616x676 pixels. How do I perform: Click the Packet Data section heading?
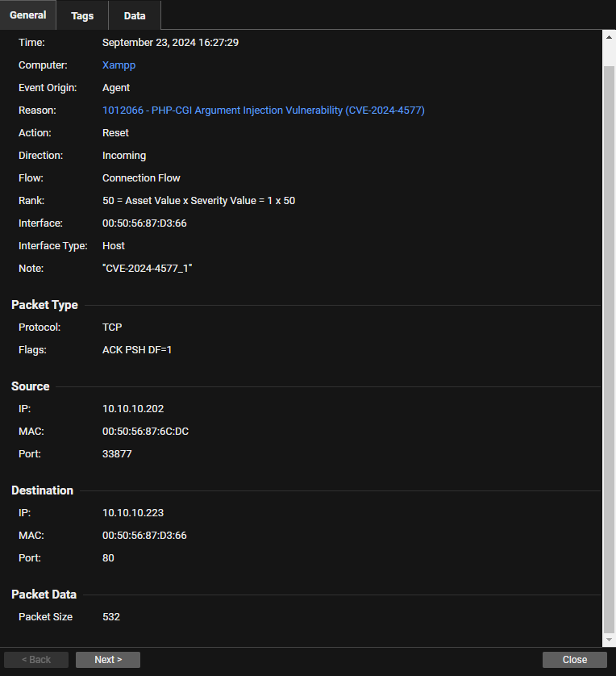[x=44, y=595]
